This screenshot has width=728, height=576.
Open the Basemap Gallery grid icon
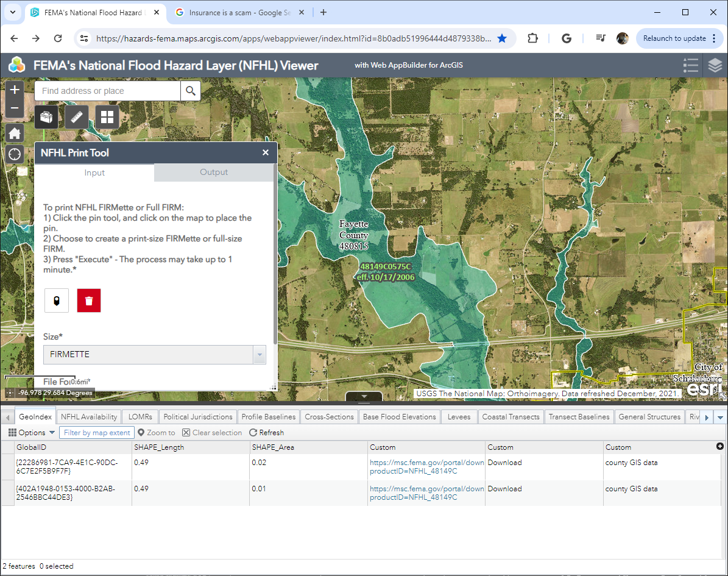(x=107, y=116)
